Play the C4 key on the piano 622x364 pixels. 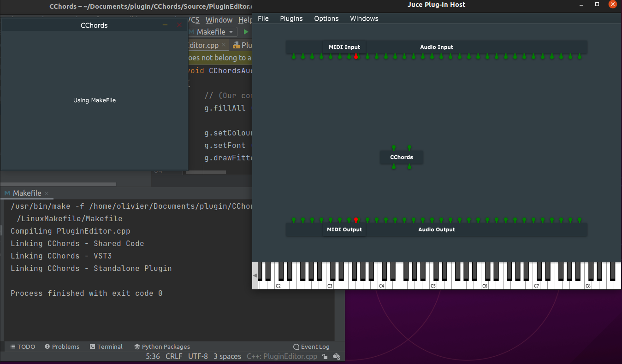(x=381, y=285)
